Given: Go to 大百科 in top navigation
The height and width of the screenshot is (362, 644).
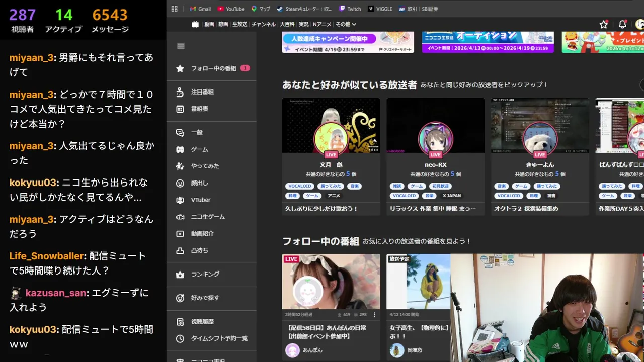Looking at the screenshot, I should click(x=287, y=24).
